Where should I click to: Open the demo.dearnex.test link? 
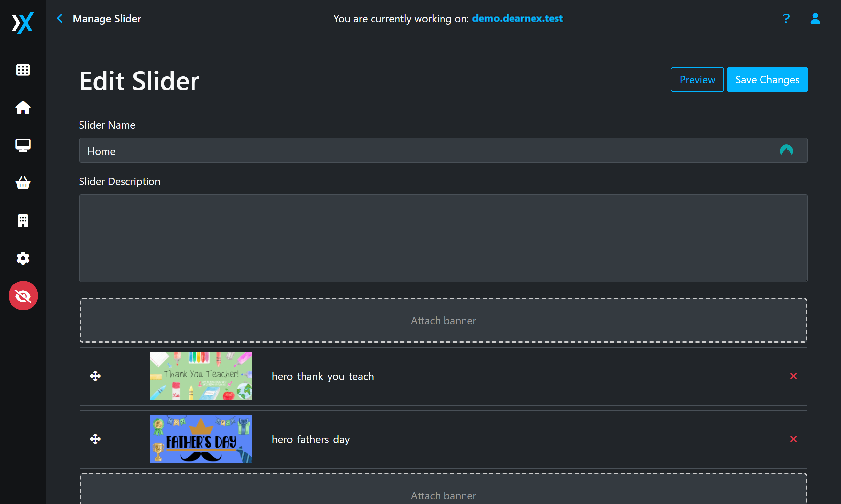517,18
